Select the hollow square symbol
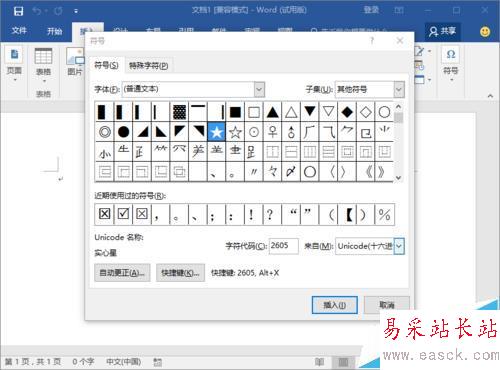Screen dimensions: 500x370 [254, 112]
